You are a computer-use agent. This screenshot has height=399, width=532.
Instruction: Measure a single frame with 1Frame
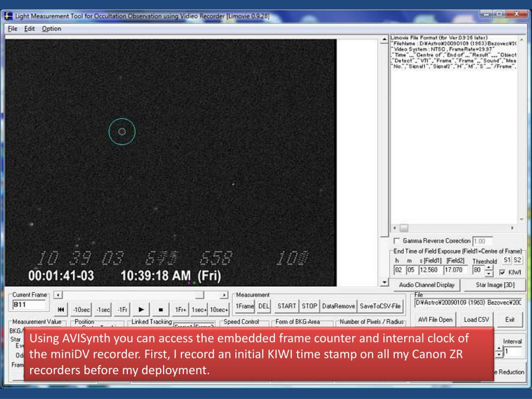245,306
